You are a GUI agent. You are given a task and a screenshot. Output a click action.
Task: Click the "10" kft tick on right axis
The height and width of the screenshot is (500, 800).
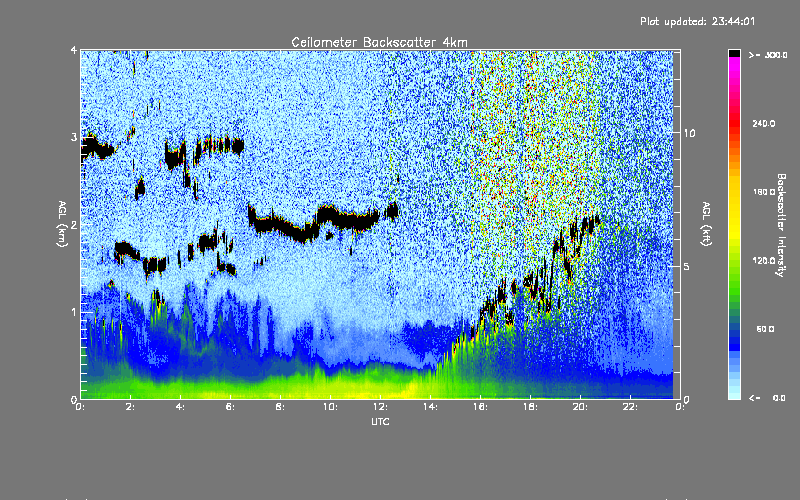pyautogui.click(x=689, y=133)
